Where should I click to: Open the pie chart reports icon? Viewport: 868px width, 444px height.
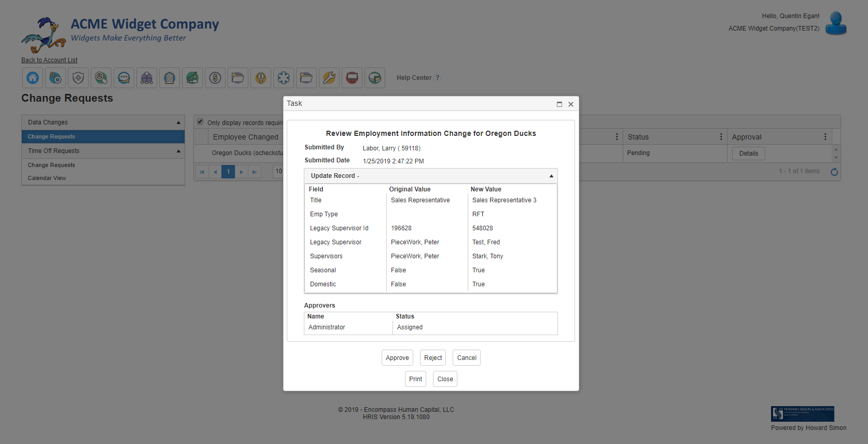coord(375,78)
